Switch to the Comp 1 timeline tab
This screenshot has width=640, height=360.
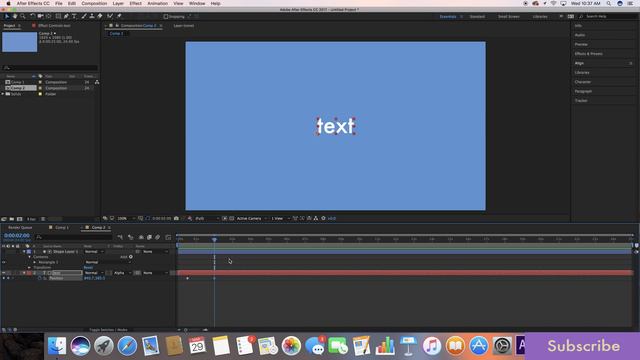click(x=62, y=227)
